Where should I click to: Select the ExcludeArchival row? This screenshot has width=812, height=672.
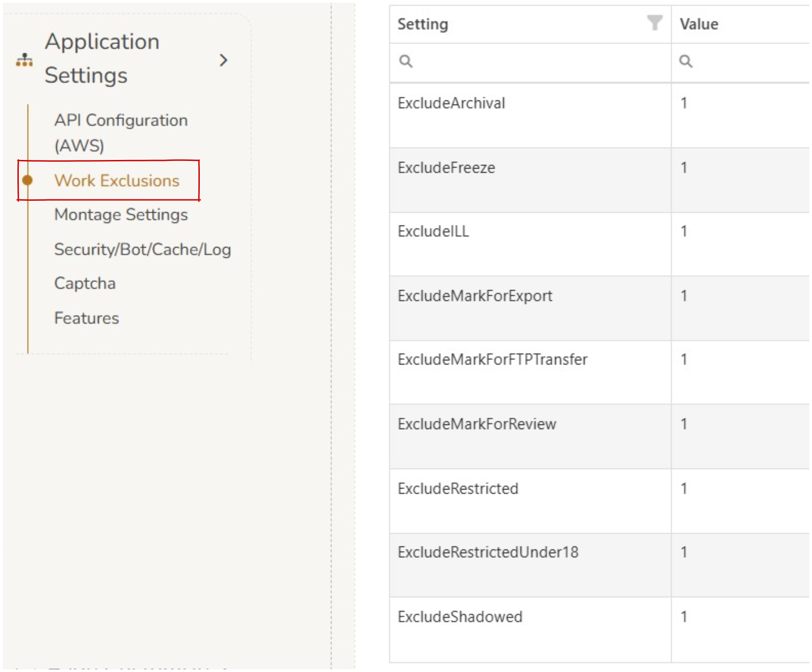click(451, 103)
